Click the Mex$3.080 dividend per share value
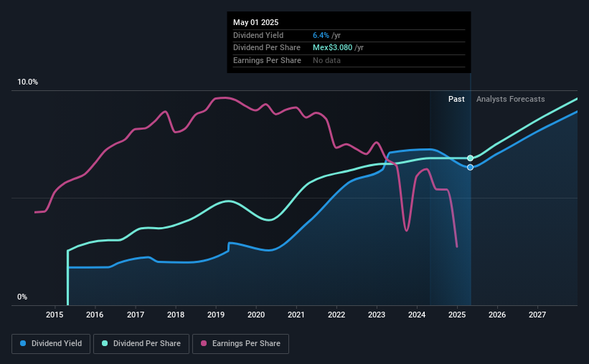The height and width of the screenshot is (364, 589). [332, 48]
